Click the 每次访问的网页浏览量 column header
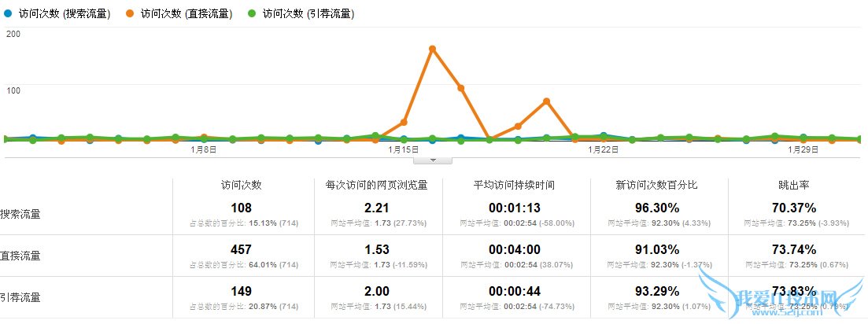 coord(376,186)
